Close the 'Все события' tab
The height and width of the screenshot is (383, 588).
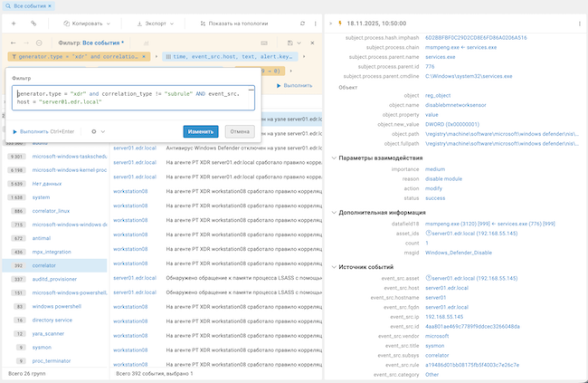[50, 6]
